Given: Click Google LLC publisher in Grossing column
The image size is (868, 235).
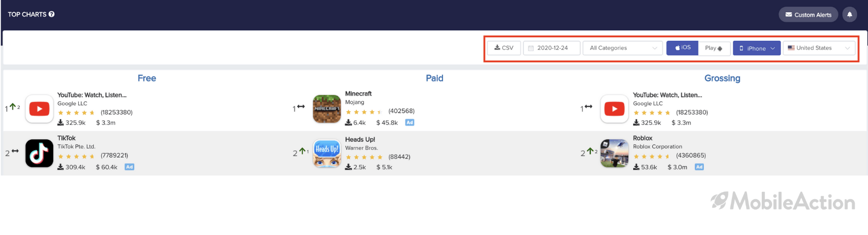Looking at the screenshot, I should (648, 104).
